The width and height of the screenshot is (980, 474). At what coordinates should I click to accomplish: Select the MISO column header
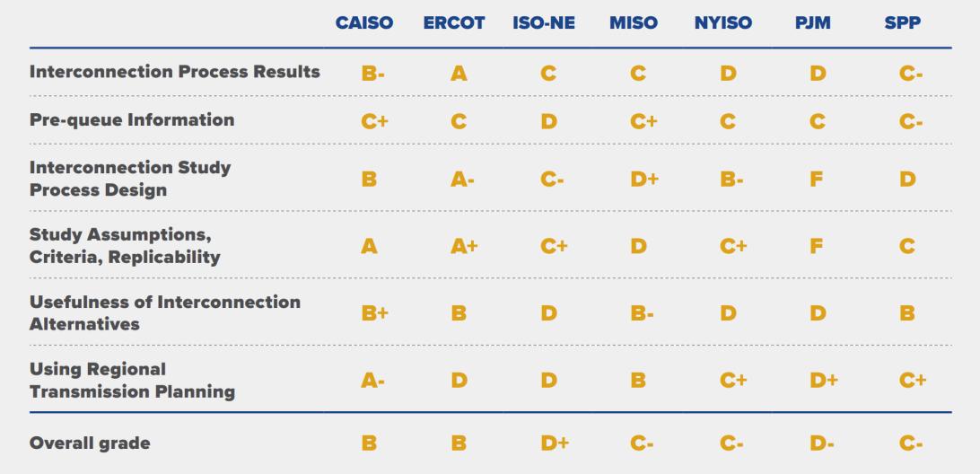coord(634,24)
